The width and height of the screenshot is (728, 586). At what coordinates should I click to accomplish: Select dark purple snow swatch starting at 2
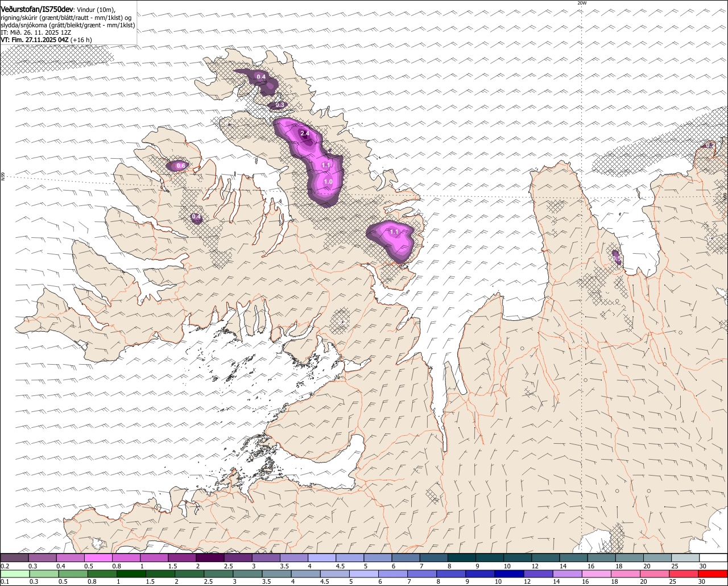pyautogui.click(x=210, y=558)
